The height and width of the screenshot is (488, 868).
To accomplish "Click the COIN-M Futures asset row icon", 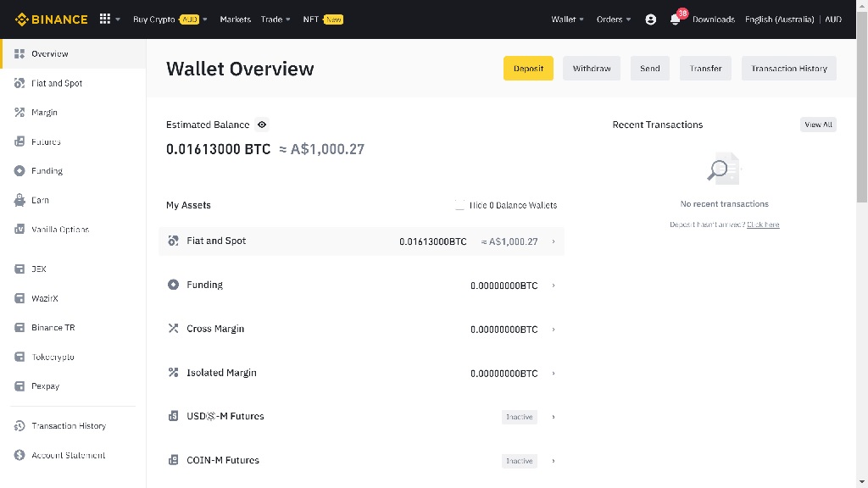I will 173,460.
